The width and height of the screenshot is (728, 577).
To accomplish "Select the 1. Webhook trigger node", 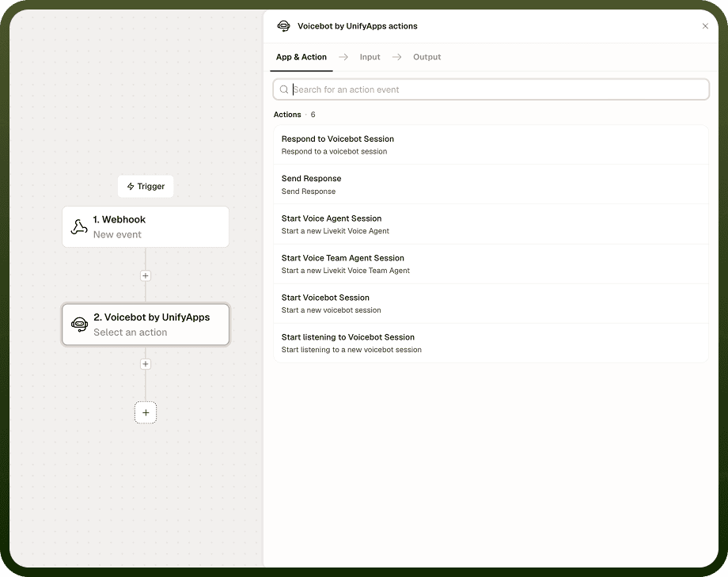I will click(146, 226).
